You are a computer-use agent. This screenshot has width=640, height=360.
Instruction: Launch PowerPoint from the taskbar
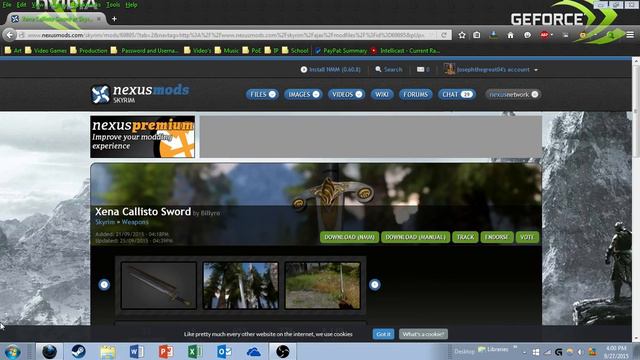166,351
